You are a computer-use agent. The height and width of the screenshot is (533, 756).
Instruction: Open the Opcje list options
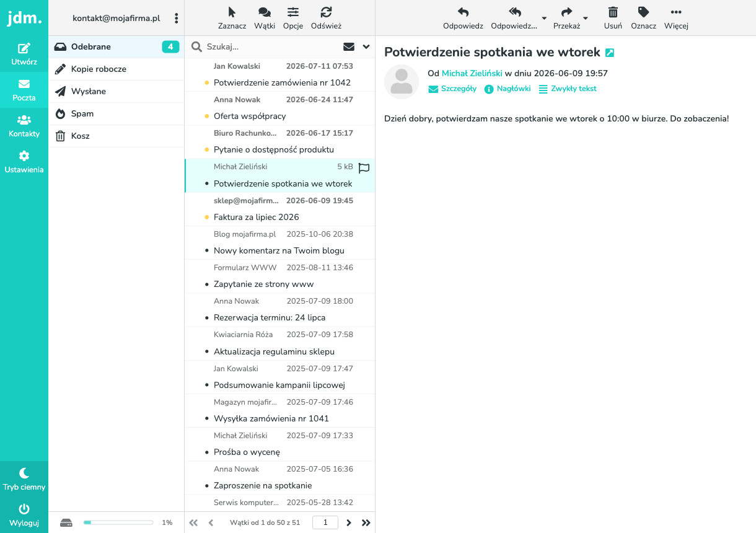point(292,18)
